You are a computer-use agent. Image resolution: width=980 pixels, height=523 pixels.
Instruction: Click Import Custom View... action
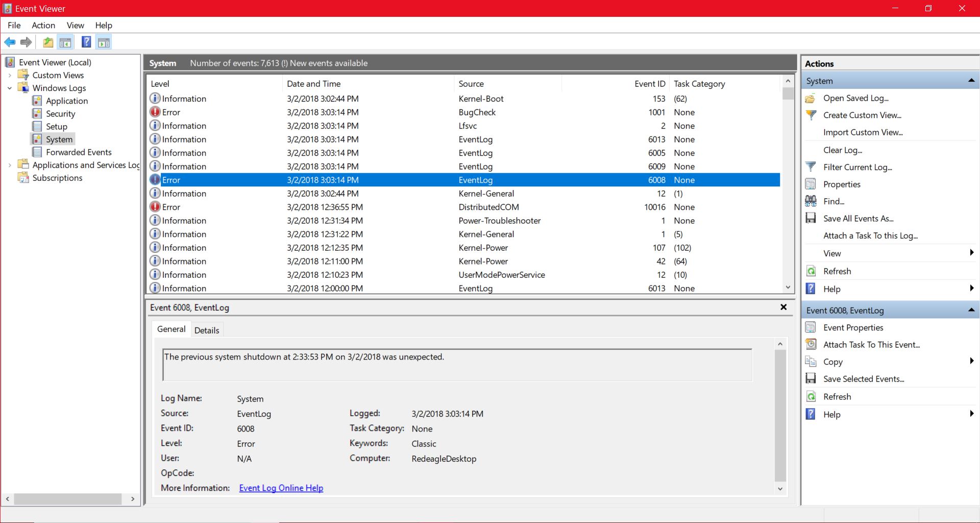click(863, 132)
